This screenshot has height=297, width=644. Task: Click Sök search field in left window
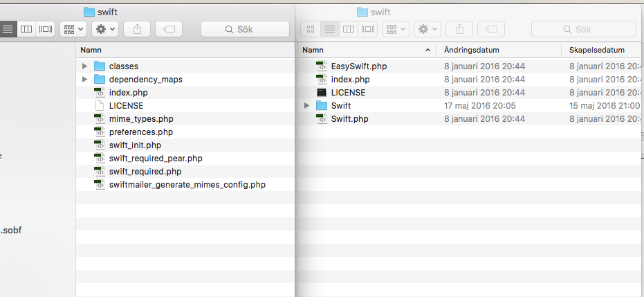(x=245, y=29)
